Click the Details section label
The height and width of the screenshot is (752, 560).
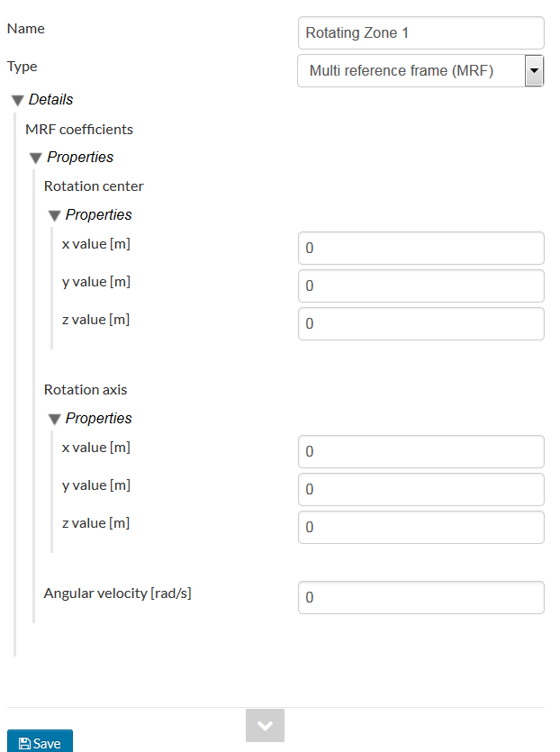tap(51, 100)
